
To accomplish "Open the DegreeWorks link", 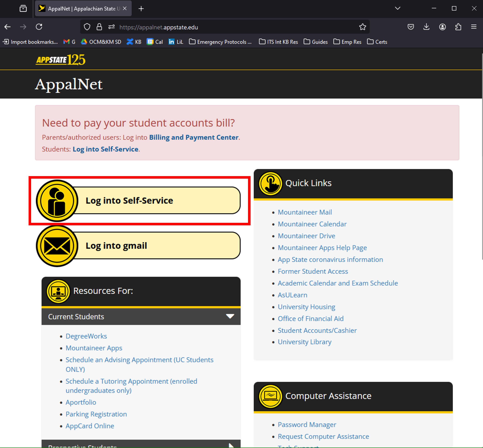I will [x=86, y=336].
